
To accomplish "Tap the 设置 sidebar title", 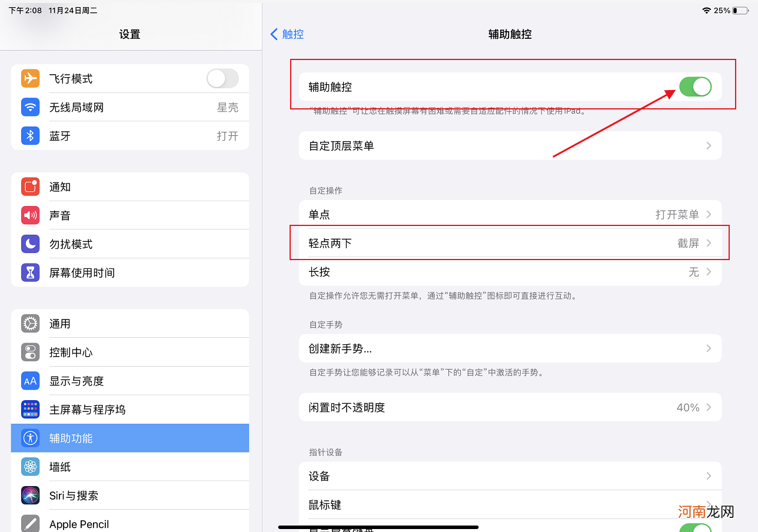I will coord(129,34).
